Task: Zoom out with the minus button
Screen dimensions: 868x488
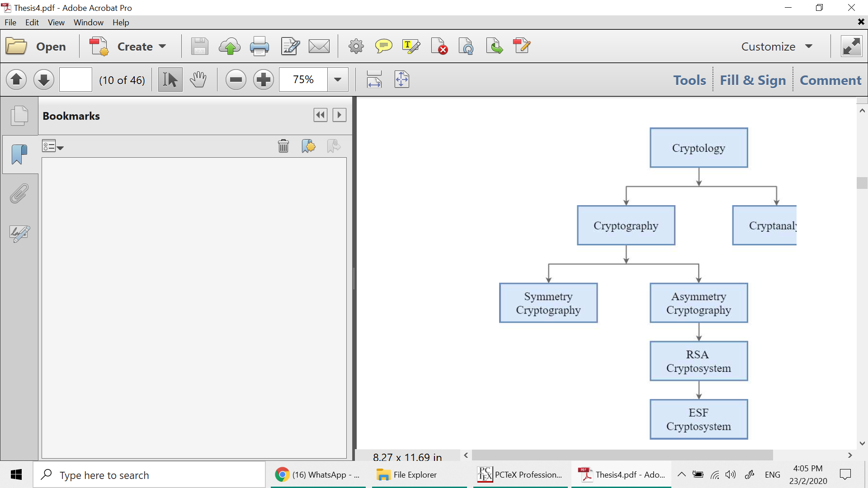Action: coord(236,80)
